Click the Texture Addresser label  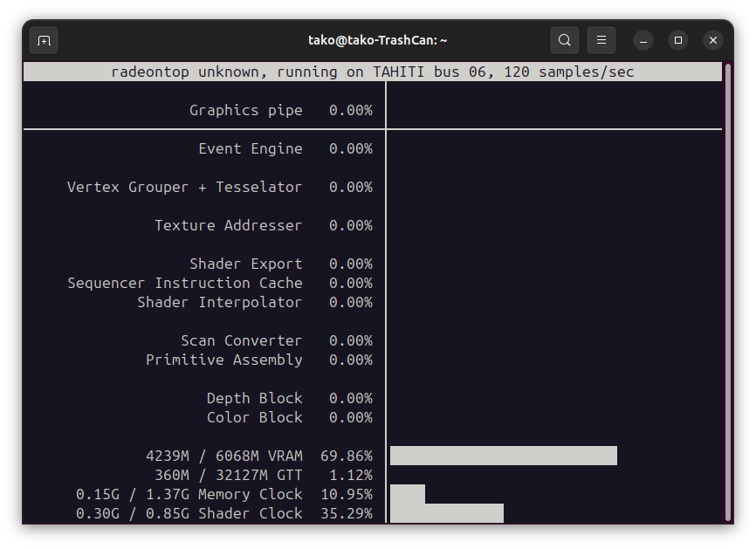point(229,225)
